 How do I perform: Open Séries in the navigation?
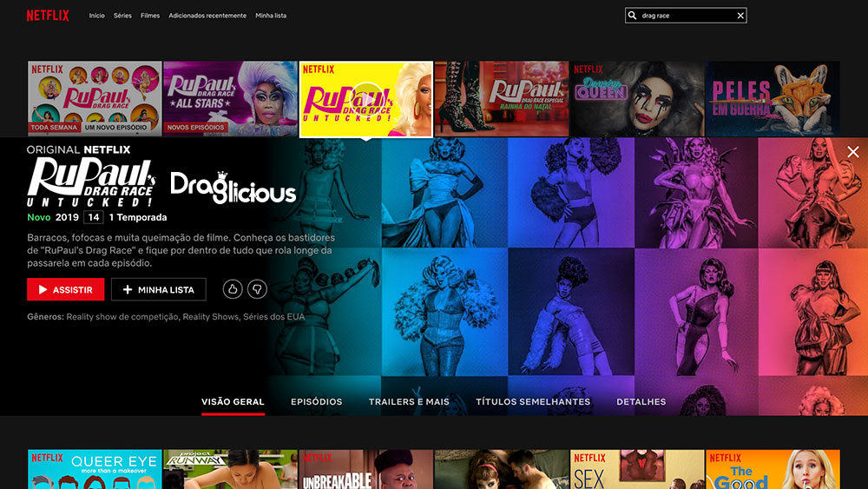(x=122, y=16)
